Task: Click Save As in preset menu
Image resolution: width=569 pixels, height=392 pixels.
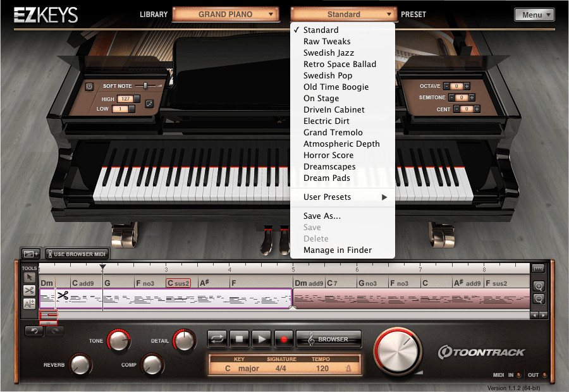Action: (322, 216)
